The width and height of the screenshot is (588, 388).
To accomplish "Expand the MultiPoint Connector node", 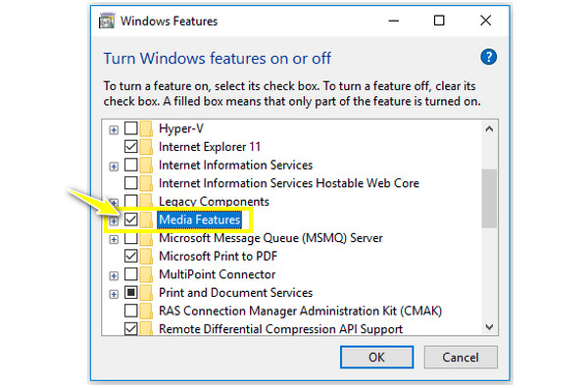I will [x=114, y=276].
